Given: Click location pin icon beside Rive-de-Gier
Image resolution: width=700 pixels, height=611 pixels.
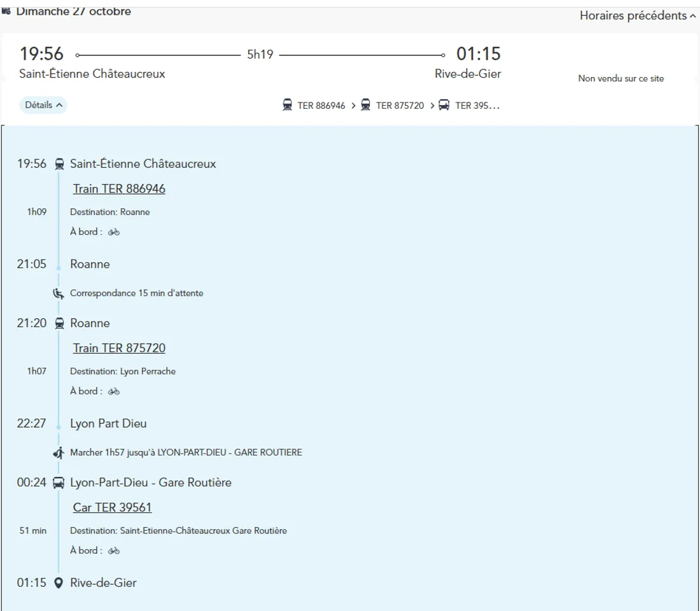Looking at the screenshot, I should pos(59,583).
